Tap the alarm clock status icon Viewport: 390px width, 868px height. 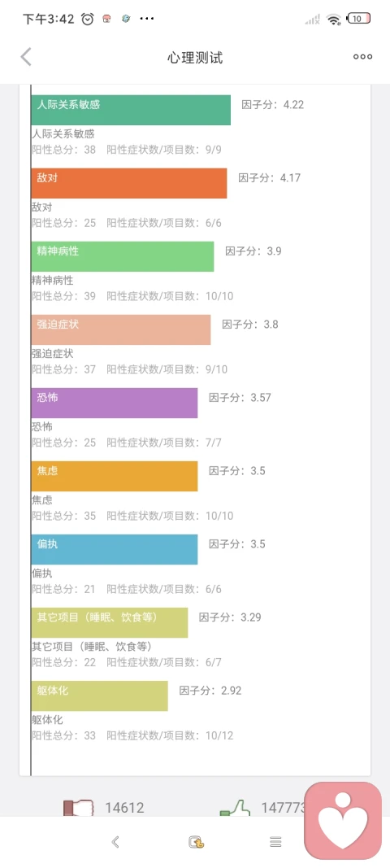(88, 19)
